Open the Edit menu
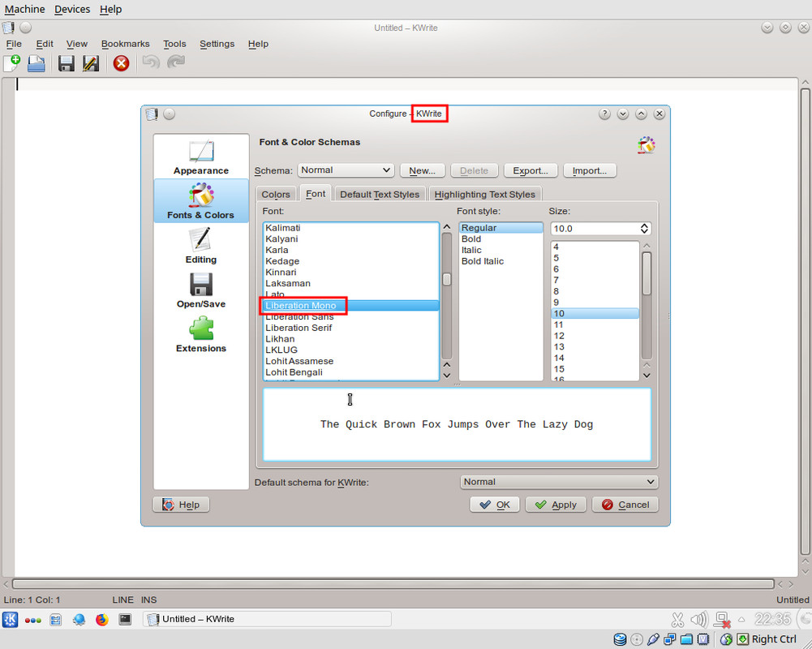The width and height of the screenshot is (812, 649). coord(45,44)
